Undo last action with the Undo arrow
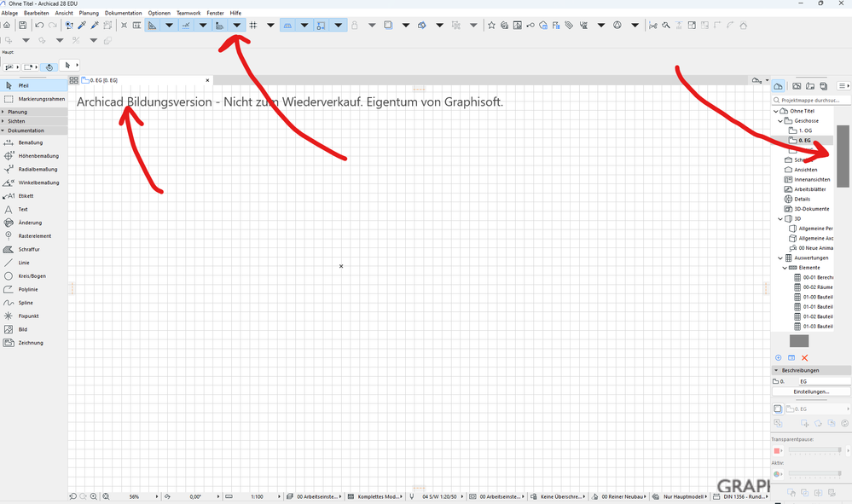The height and width of the screenshot is (504, 852). (39, 25)
